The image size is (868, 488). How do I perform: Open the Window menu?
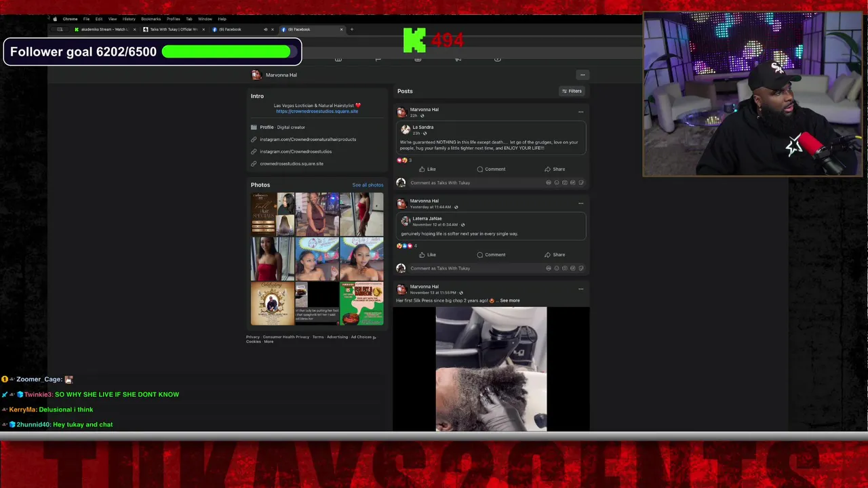(x=205, y=19)
